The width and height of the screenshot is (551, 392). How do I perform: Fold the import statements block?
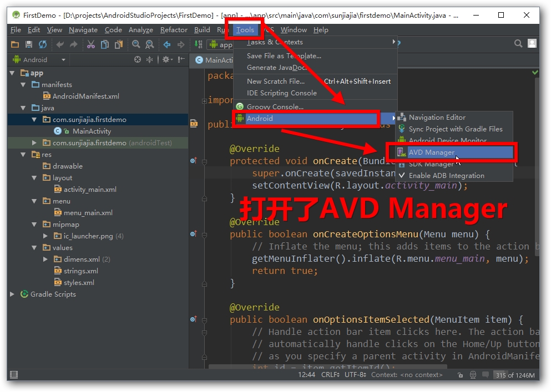point(204,101)
